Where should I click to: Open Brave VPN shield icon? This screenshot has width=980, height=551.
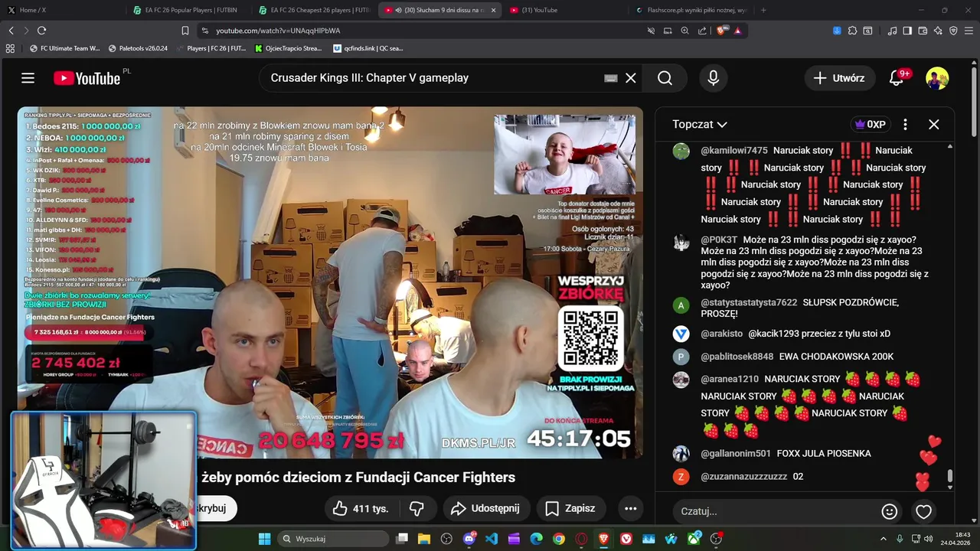click(x=953, y=31)
